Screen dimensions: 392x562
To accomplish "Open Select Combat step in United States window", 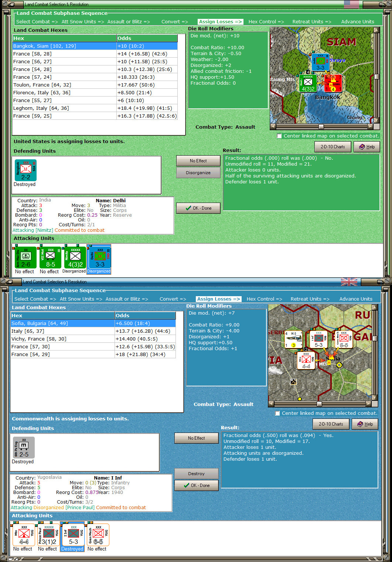I will click(37, 22).
